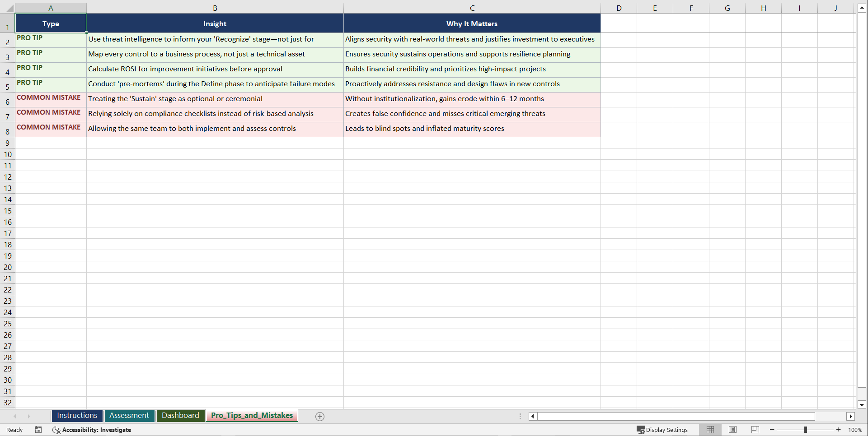Zoom in using the plus icon
Image resolution: width=868 pixels, height=436 pixels.
click(839, 430)
